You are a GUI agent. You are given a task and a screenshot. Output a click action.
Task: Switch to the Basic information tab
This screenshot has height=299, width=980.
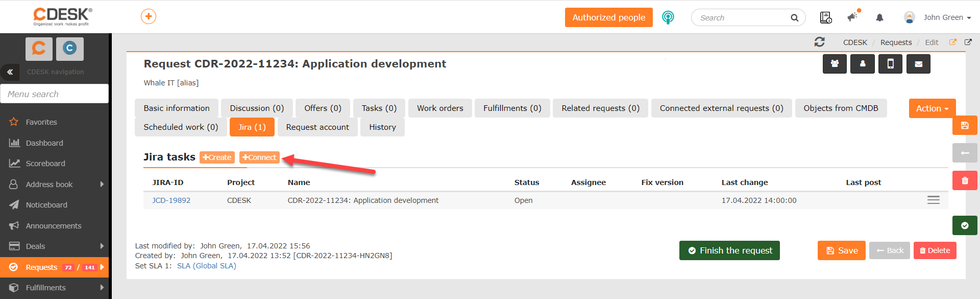point(177,108)
